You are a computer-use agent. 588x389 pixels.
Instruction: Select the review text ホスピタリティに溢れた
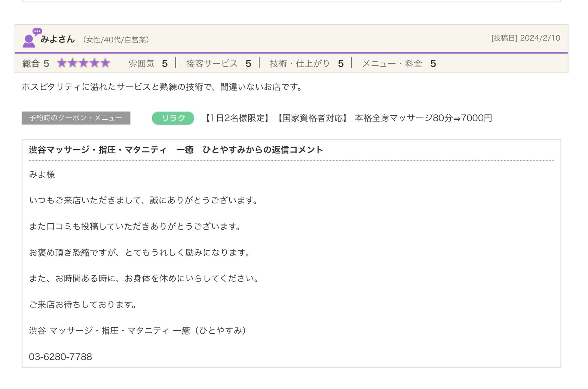(162, 87)
